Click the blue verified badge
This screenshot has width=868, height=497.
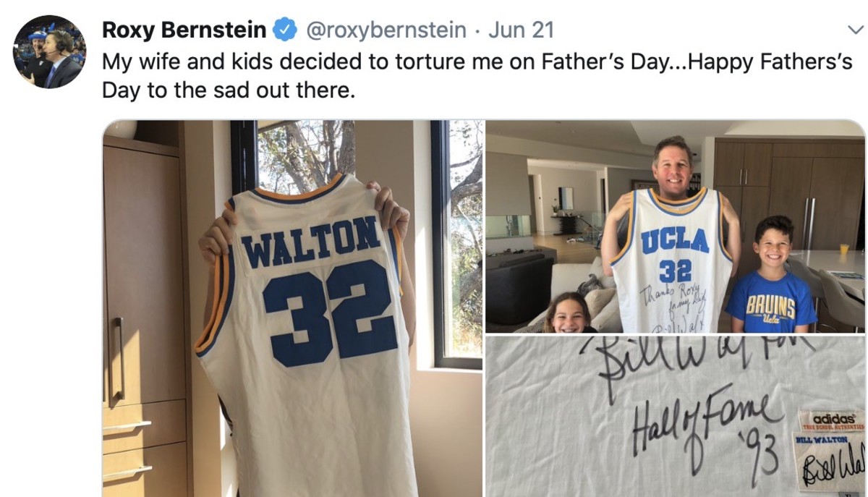285,30
